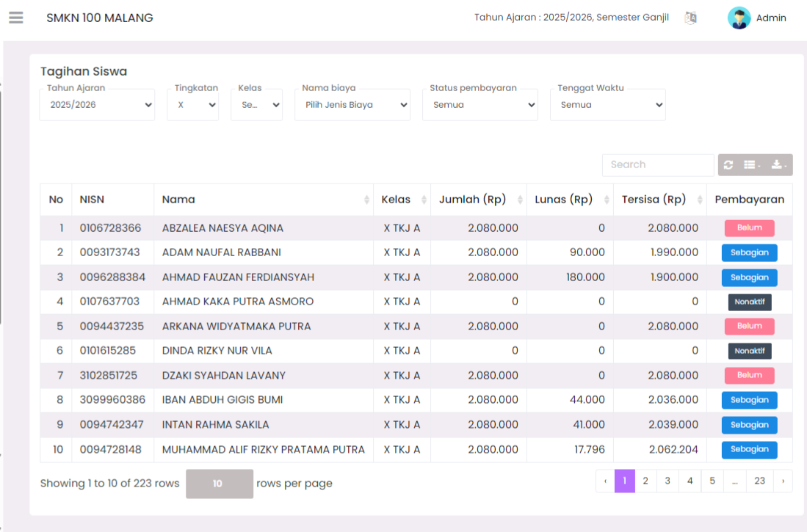Open the Tenggat Waktu dropdown

click(608, 105)
